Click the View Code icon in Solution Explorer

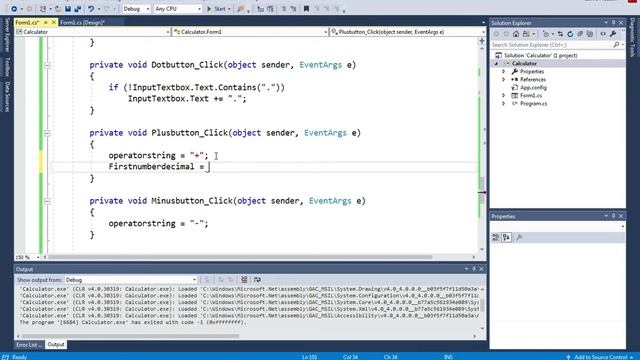(x=603, y=34)
